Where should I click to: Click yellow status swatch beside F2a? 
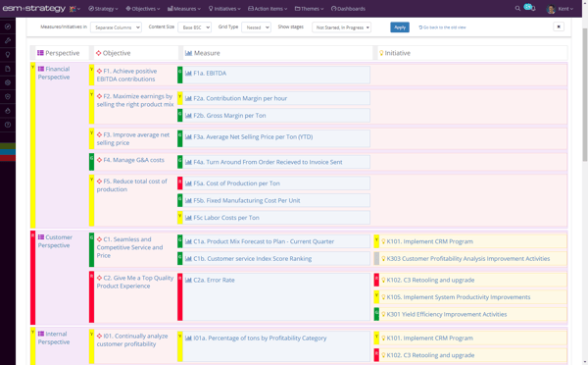[x=180, y=98]
